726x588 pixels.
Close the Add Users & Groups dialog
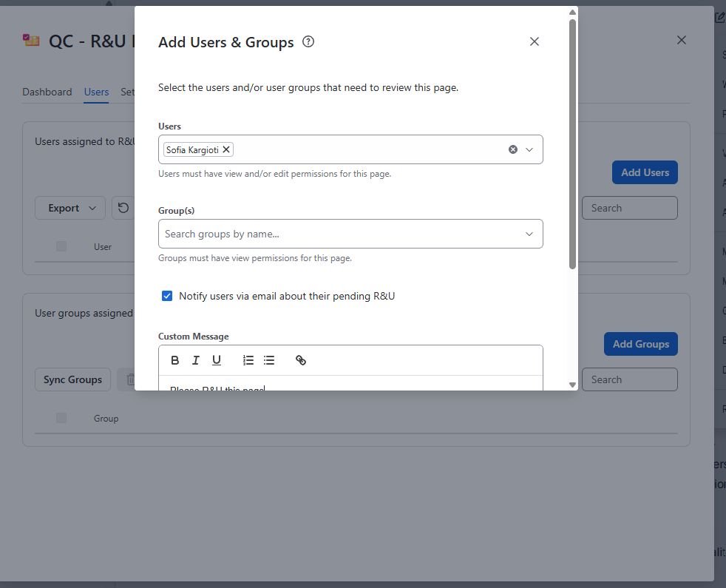pos(535,41)
